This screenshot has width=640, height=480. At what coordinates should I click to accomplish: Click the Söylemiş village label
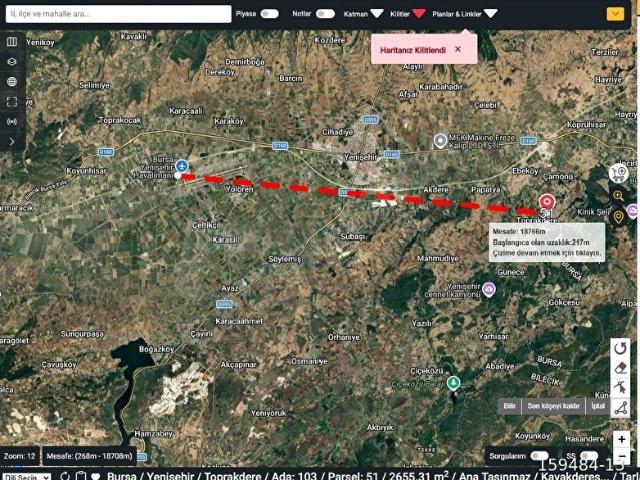(285, 259)
